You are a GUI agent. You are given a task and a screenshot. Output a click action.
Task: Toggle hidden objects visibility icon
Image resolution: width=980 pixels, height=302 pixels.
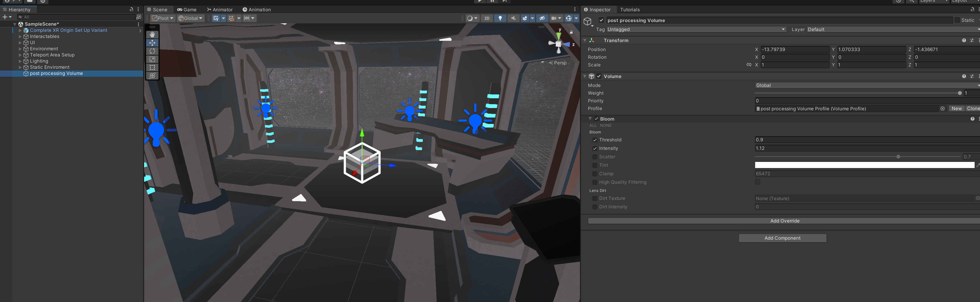pyautogui.click(x=542, y=18)
